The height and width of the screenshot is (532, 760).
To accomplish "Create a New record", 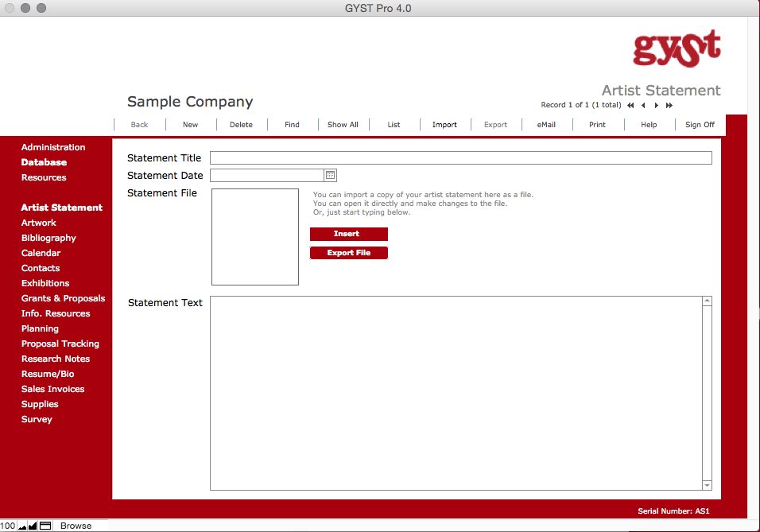I will pos(190,125).
